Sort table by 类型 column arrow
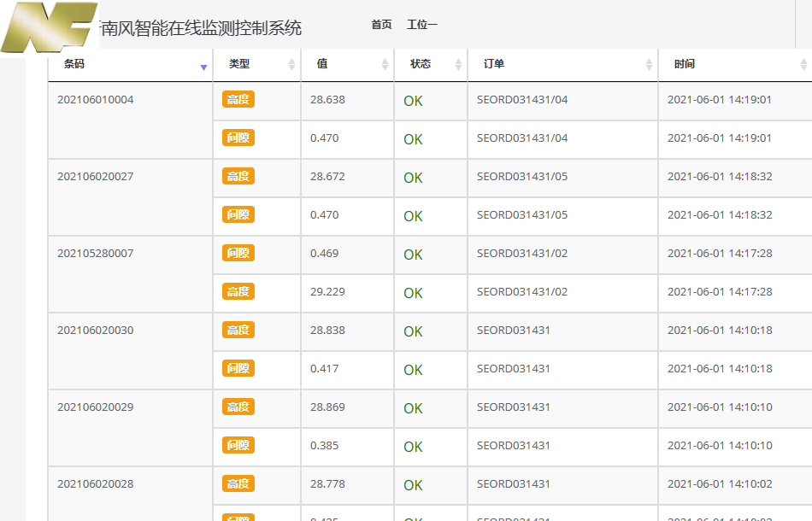The image size is (812, 521). (x=291, y=65)
